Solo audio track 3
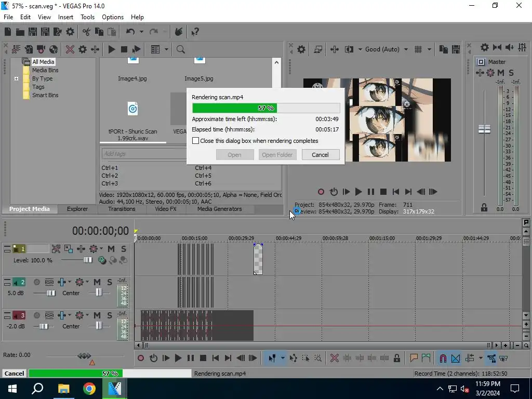Image resolution: width=532 pixels, height=399 pixels. (x=109, y=315)
